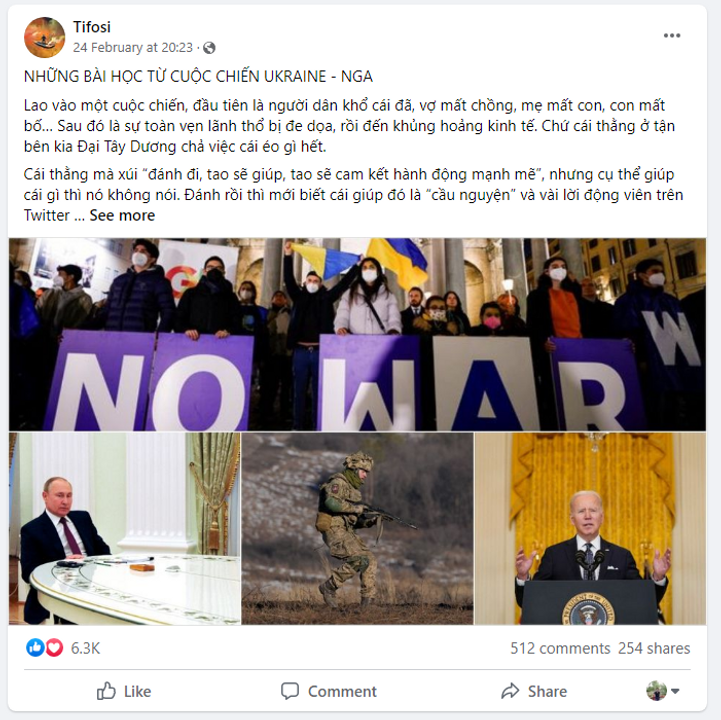Open the three-dot post options menu
Image resolution: width=721 pixels, height=720 pixels.
coord(671,36)
